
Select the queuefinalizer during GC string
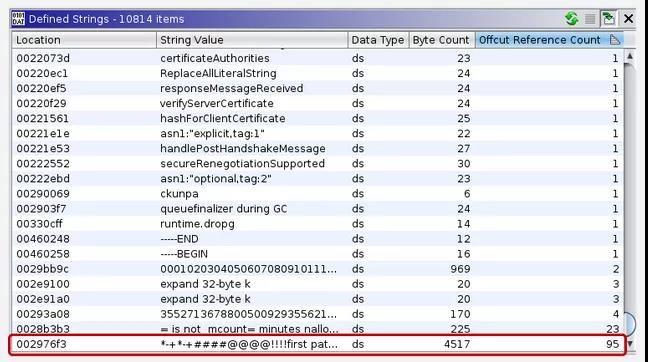224,209
